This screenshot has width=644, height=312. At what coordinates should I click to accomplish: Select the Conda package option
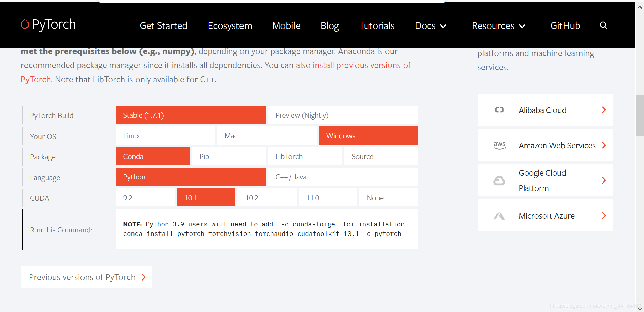click(153, 156)
